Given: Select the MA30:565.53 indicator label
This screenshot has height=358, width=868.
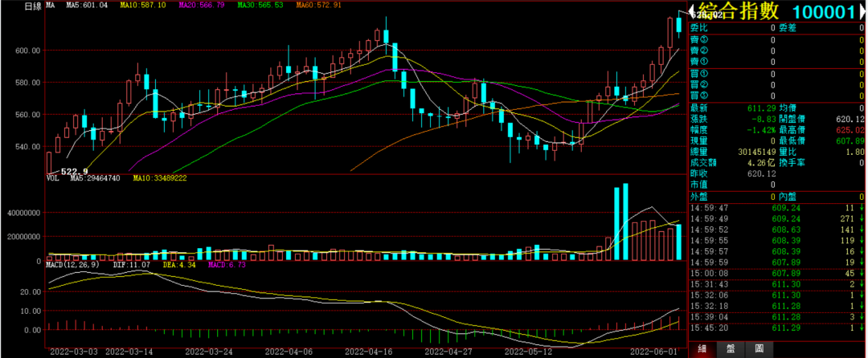Looking at the screenshot, I should pos(260,6).
